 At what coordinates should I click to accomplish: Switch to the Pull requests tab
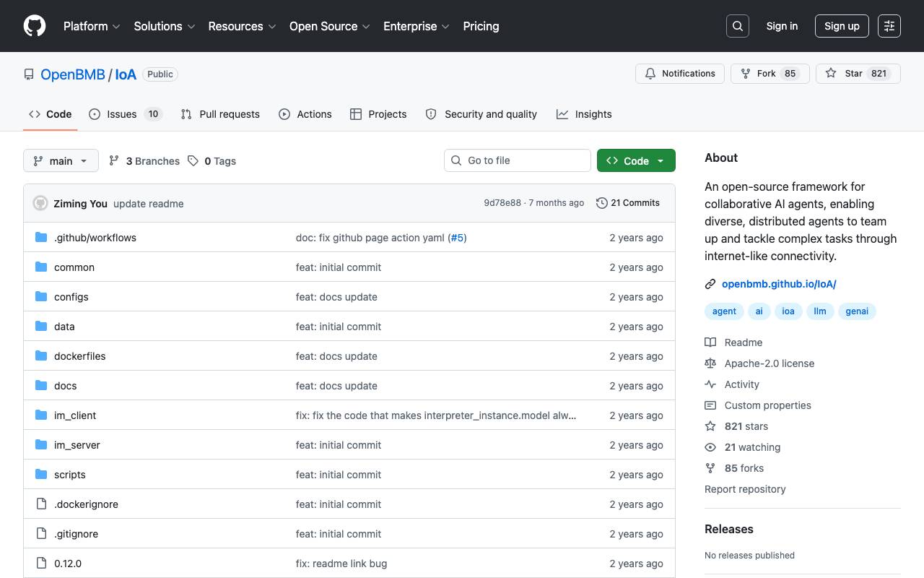(x=220, y=114)
